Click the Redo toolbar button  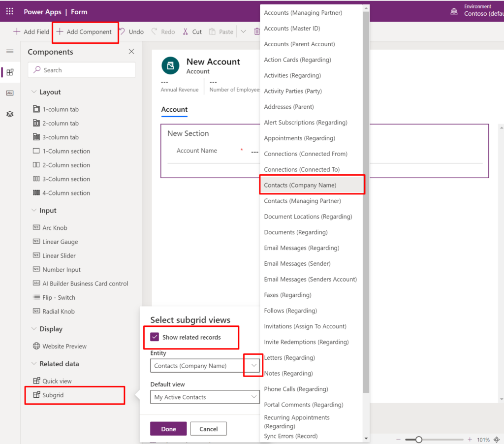click(163, 32)
